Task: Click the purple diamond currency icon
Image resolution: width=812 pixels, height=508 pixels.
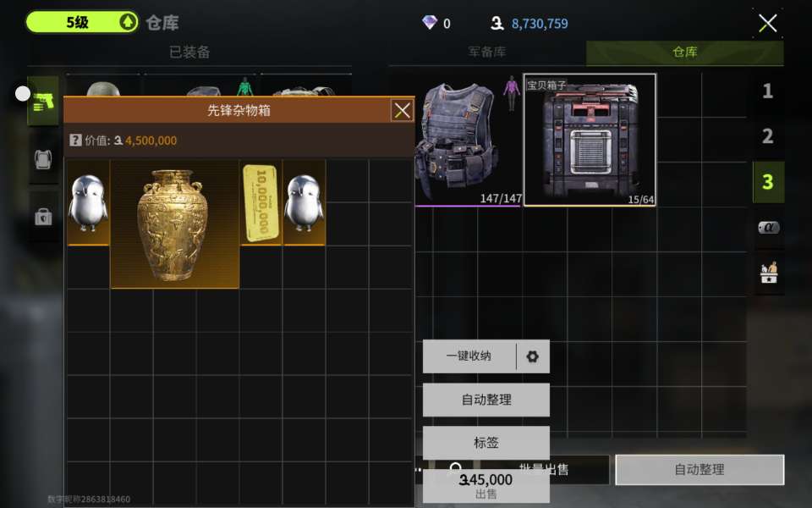Action: point(430,22)
